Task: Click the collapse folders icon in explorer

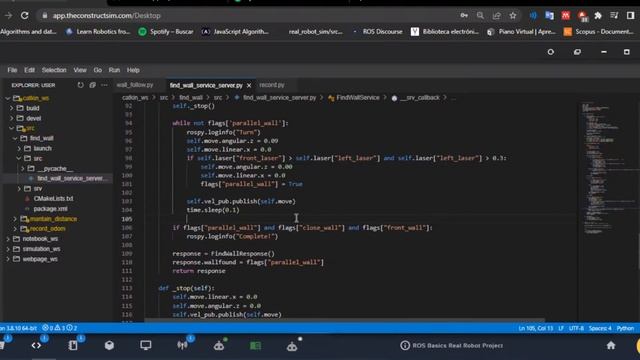Action: [93, 85]
